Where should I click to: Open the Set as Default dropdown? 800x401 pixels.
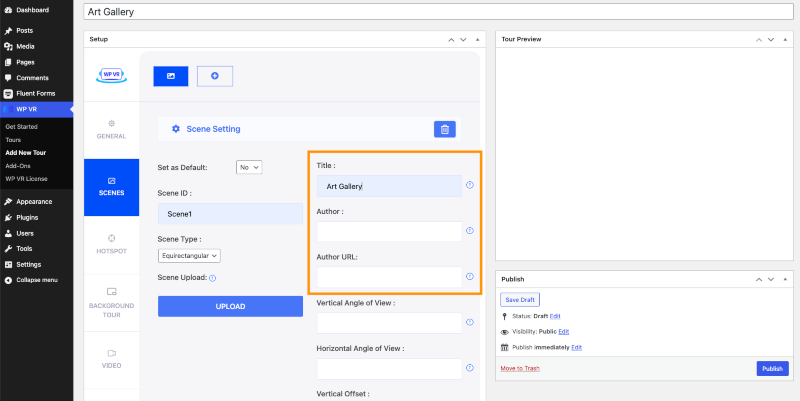[249, 167]
